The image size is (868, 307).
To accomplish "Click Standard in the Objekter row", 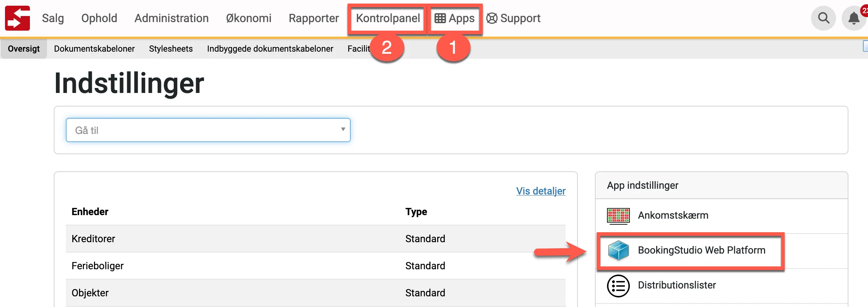I will click(x=425, y=293).
